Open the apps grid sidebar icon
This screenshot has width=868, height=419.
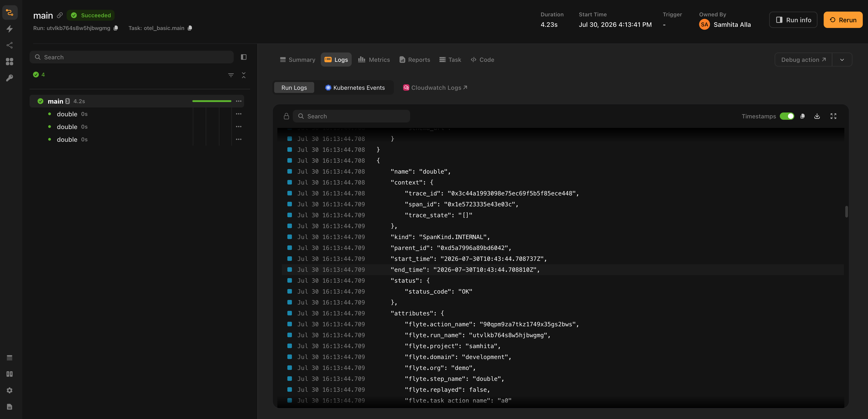coord(10,61)
